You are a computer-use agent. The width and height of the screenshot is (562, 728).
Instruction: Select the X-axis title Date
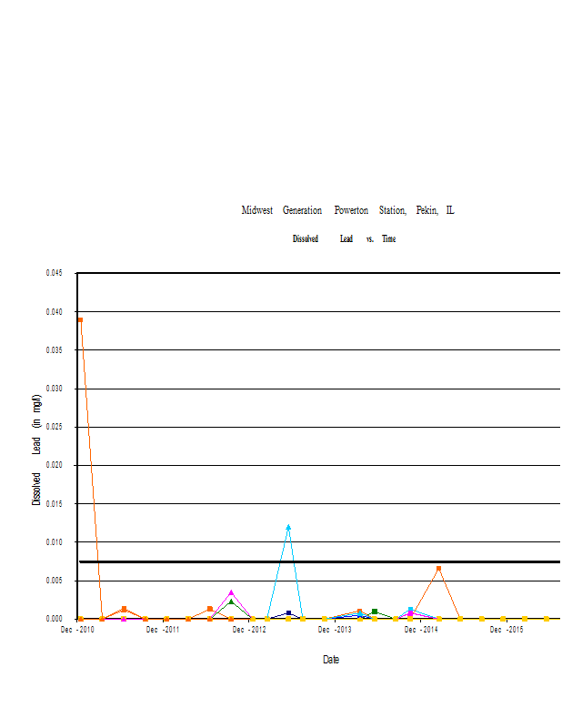[x=331, y=660]
